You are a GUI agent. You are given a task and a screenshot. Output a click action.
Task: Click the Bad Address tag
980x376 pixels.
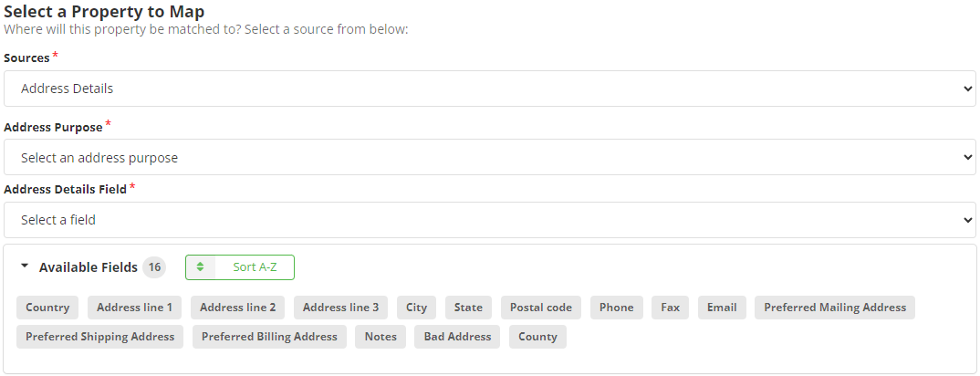coord(458,337)
